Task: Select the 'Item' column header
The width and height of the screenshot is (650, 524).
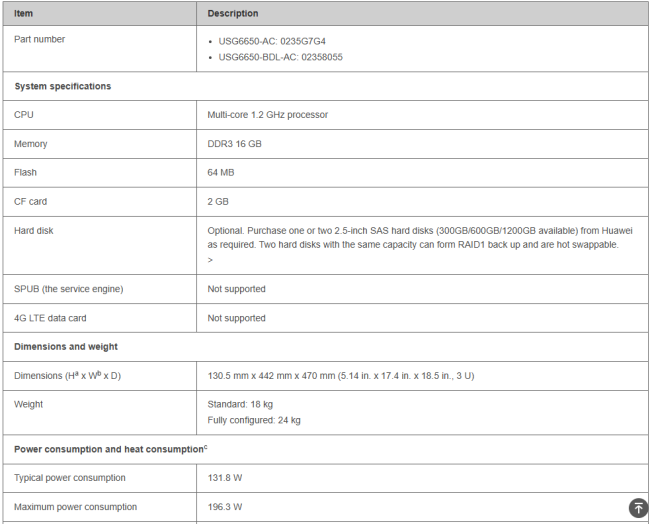Action: pyautogui.click(x=24, y=14)
